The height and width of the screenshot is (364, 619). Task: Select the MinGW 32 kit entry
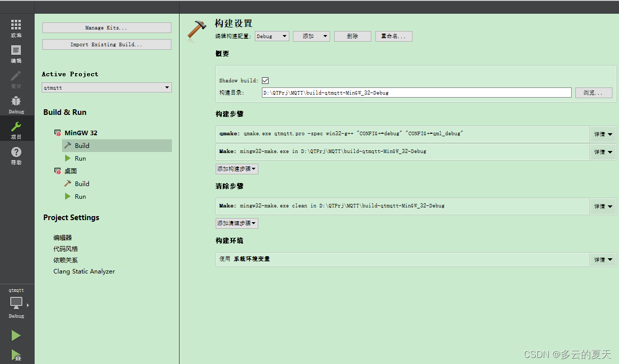pyautogui.click(x=80, y=133)
